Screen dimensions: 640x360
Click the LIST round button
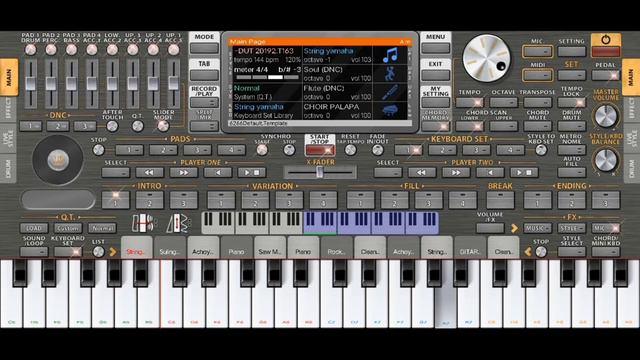pyautogui.click(x=98, y=252)
